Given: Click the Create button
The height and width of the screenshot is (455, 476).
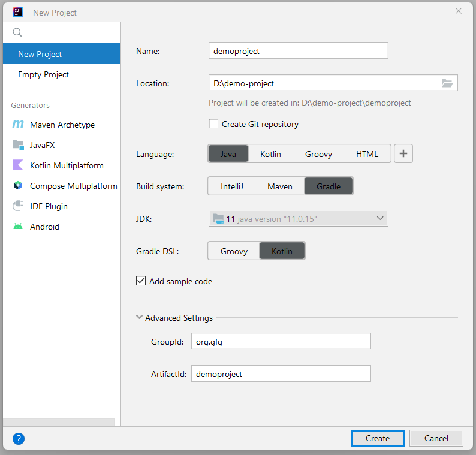Looking at the screenshot, I should pos(377,438).
